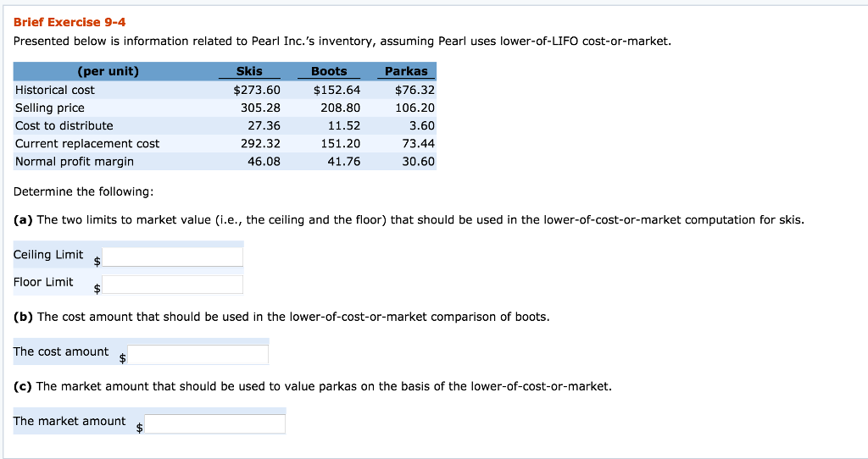868x459 pixels.
Task: Focus the cost amount answer box
Action: tap(198, 354)
